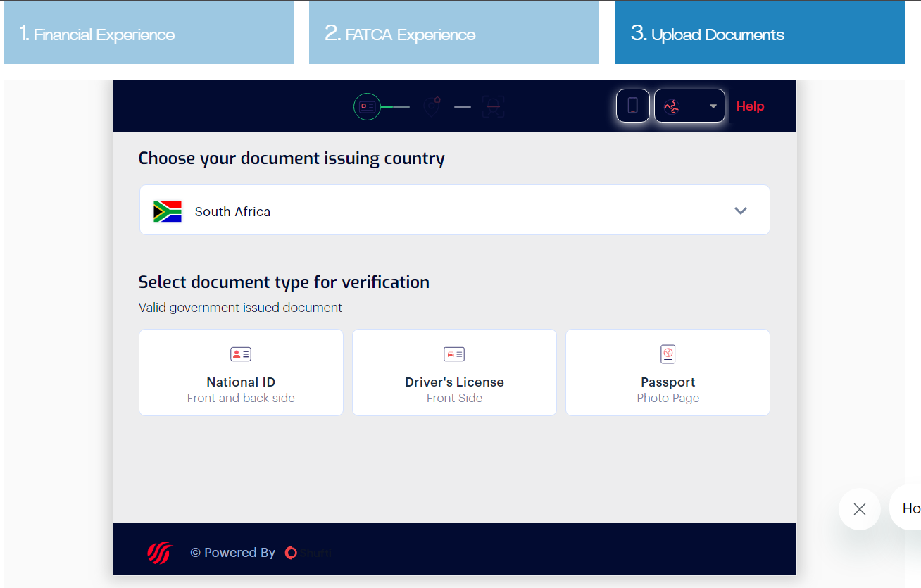The width and height of the screenshot is (921, 588).
Task: Click the ID document step icon
Action: pyautogui.click(x=366, y=107)
